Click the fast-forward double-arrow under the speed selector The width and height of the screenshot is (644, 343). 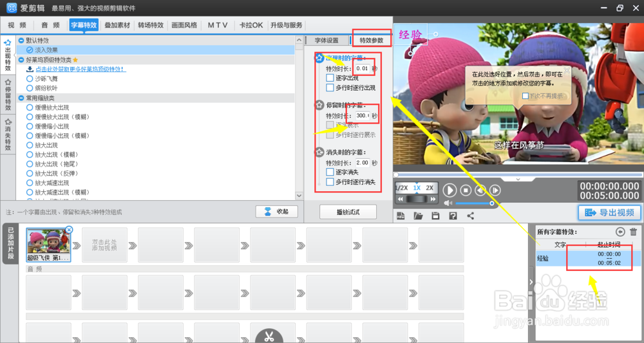[433, 199]
